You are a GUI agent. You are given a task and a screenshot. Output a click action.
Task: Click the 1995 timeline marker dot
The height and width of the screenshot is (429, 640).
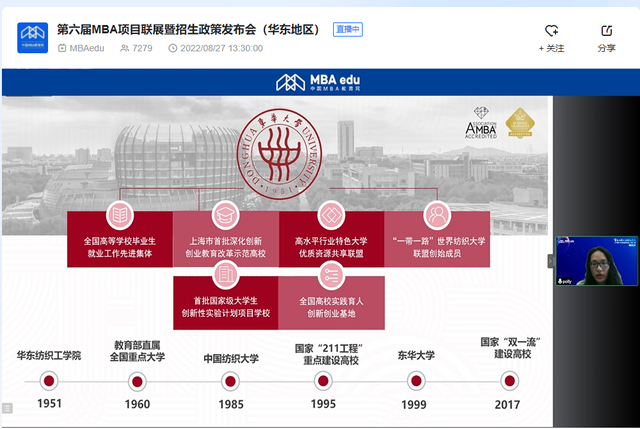coord(323,381)
